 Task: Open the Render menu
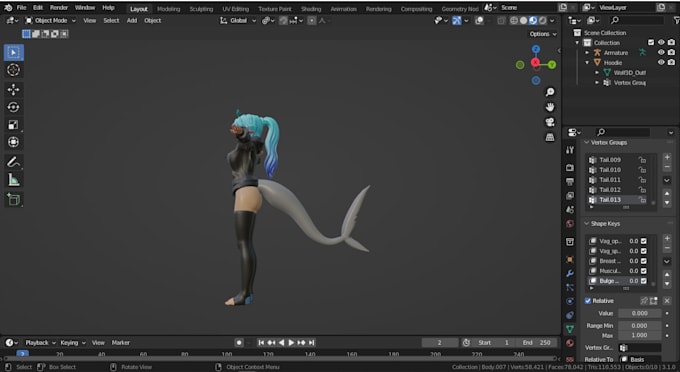pyautogui.click(x=59, y=8)
